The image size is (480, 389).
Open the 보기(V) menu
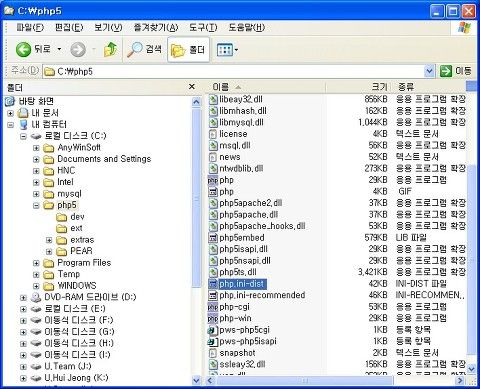pyautogui.click(x=108, y=27)
